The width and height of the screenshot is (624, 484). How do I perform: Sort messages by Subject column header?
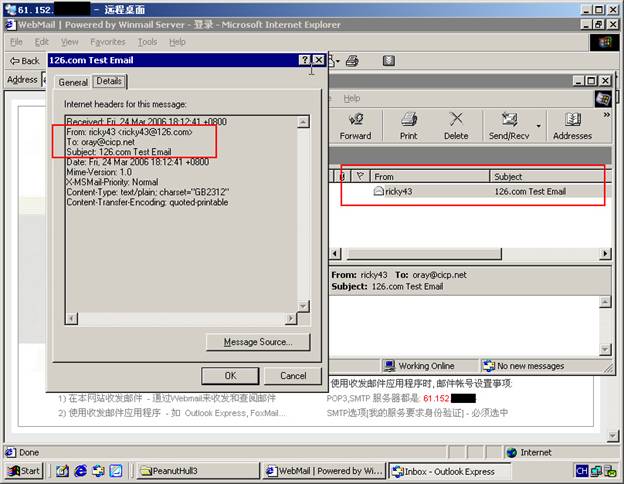(x=545, y=176)
